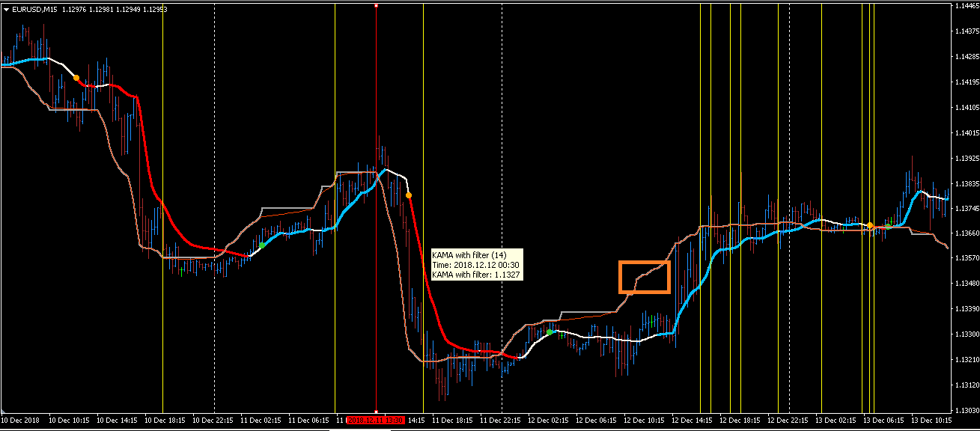Viewport: 980px width, 431px height.
Task: Click the '11 Dec 02:15' time axis label
Action: click(x=261, y=421)
